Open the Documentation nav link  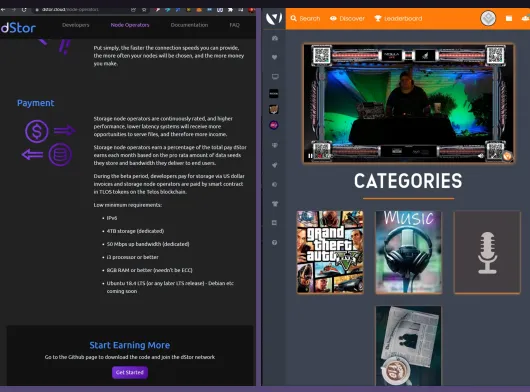click(x=189, y=25)
